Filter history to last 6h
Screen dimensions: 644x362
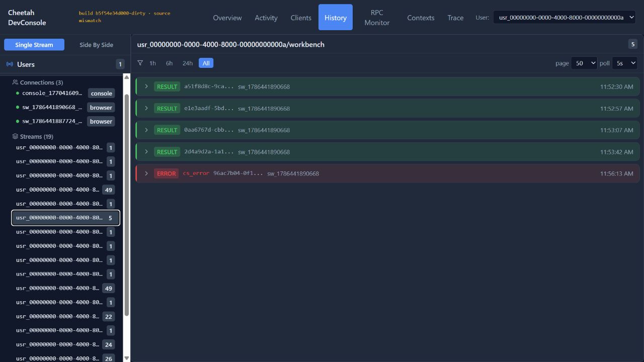pyautogui.click(x=169, y=63)
